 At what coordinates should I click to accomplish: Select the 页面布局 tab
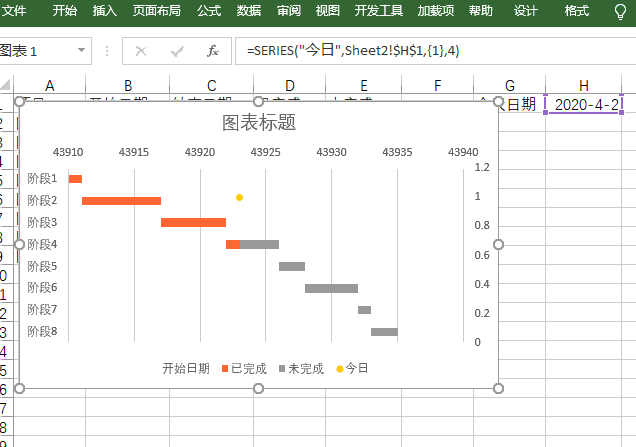[157, 11]
